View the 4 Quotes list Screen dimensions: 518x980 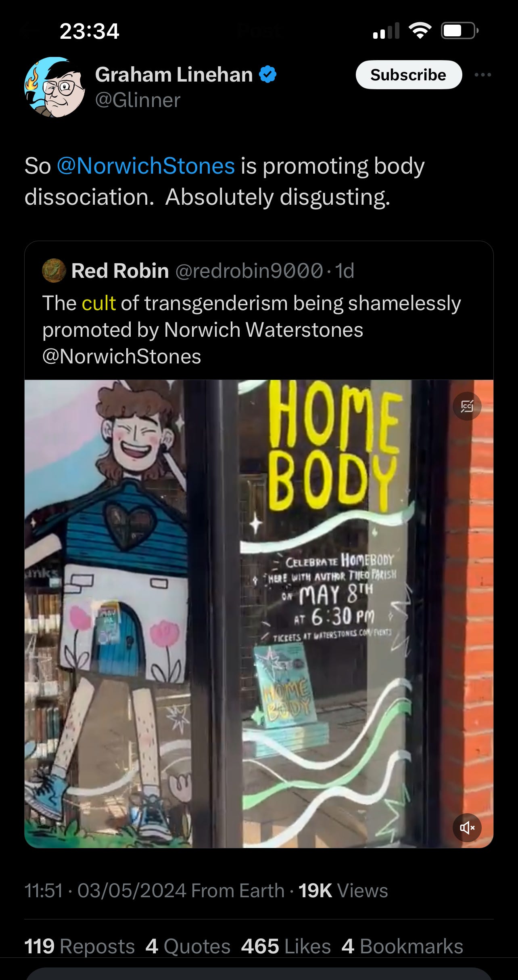[188, 946]
